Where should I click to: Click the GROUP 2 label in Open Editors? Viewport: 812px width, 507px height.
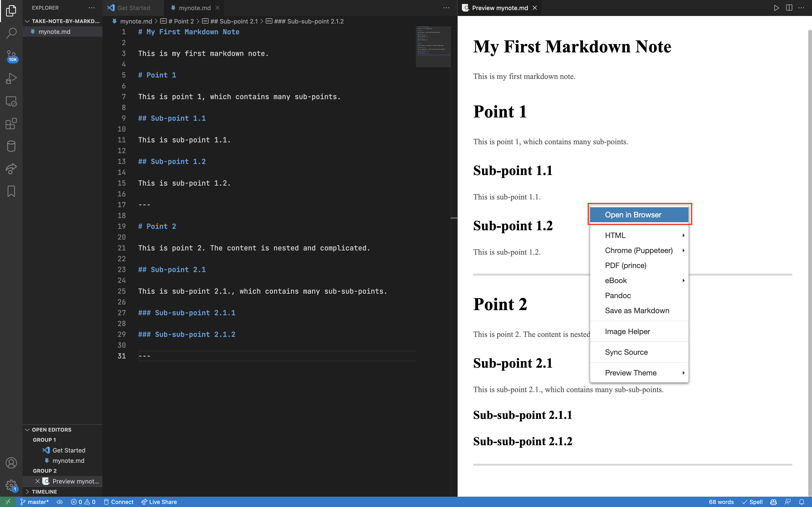pos(45,471)
